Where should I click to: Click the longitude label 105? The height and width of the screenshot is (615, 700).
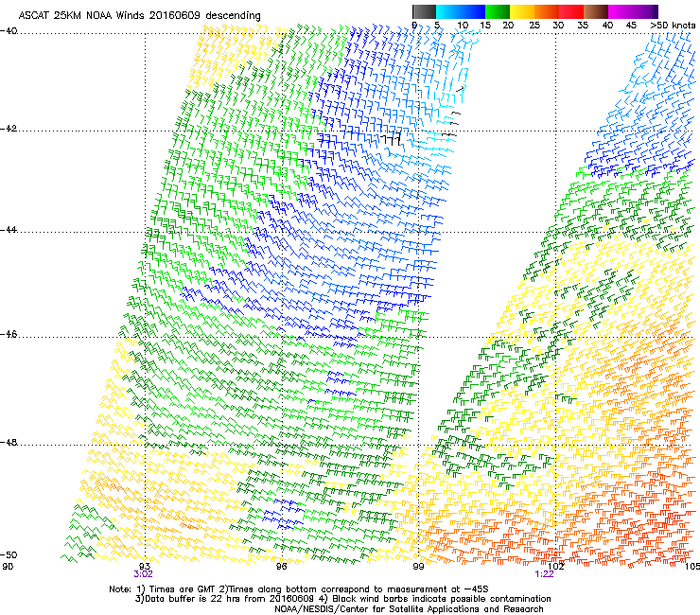coord(692,567)
